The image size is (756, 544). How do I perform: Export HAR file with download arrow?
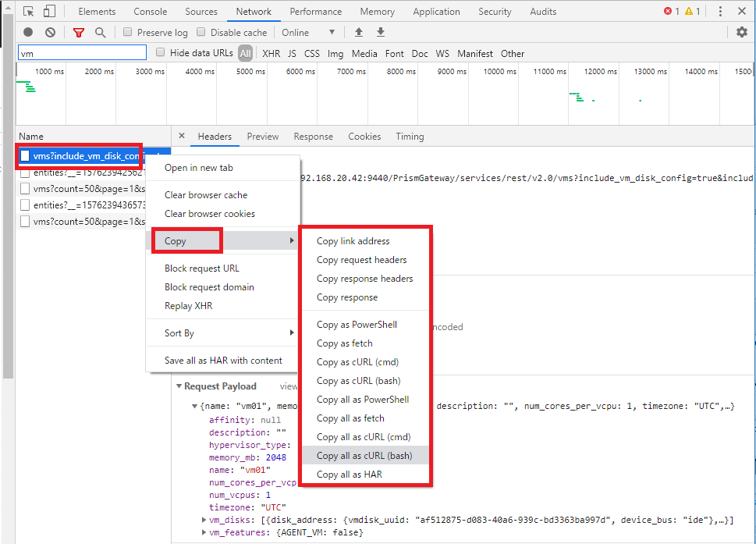coord(381,32)
